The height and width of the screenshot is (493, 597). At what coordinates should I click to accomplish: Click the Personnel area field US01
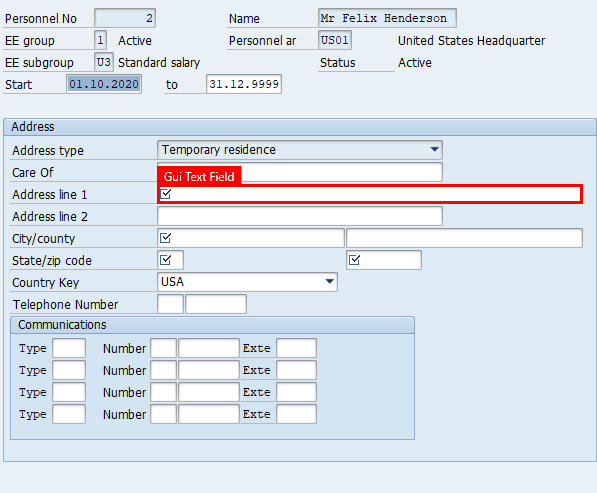click(x=335, y=40)
